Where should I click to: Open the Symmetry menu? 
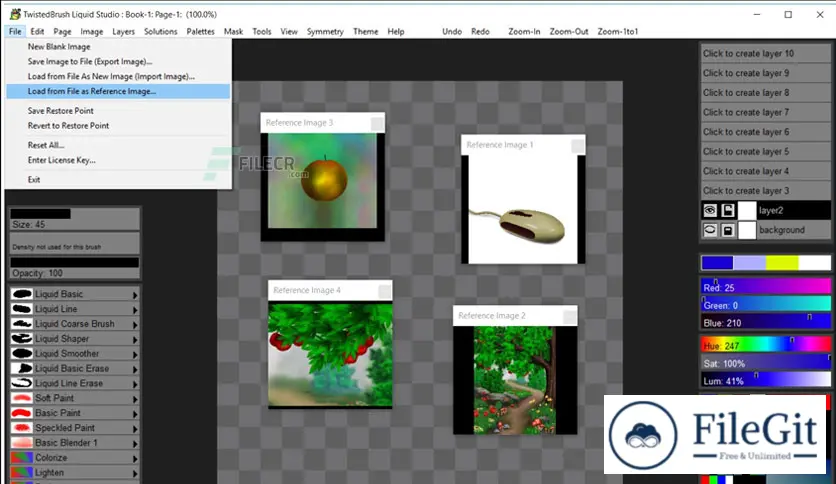point(325,31)
